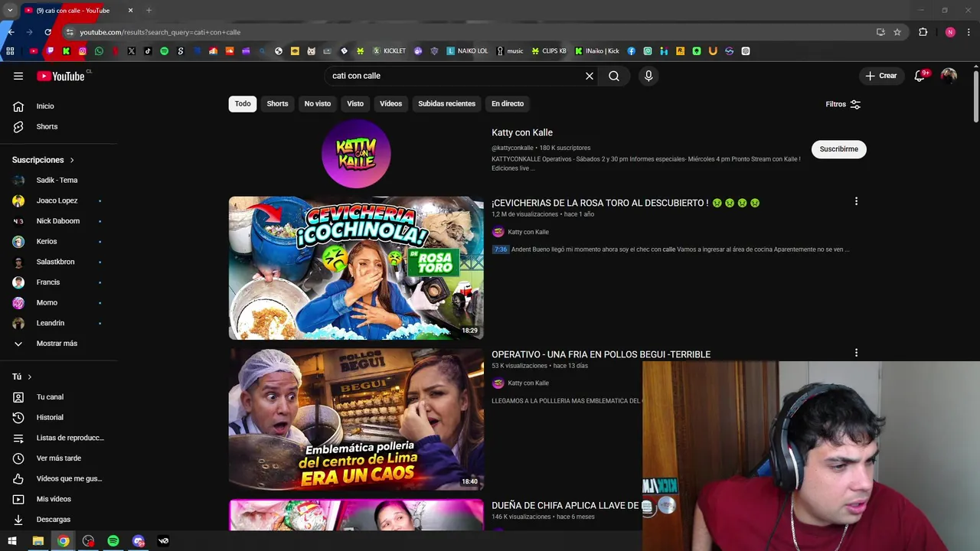Select the Videos filter chip

tap(390, 103)
